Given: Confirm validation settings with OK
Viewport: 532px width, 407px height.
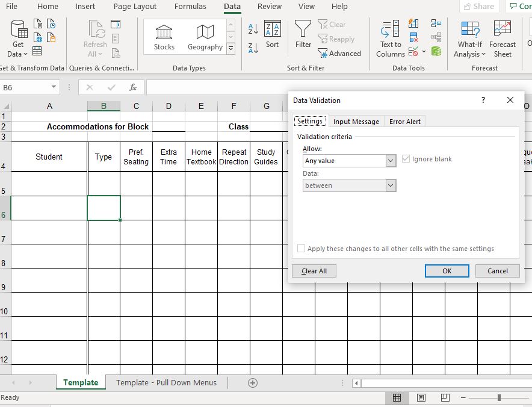Looking at the screenshot, I should (x=447, y=271).
